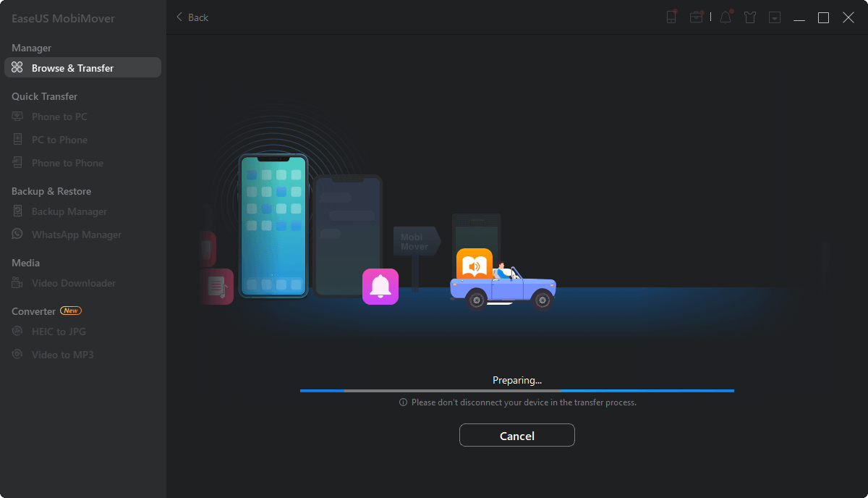Click the HEIC to JPG gear icon
868x498 pixels.
coord(17,332)
